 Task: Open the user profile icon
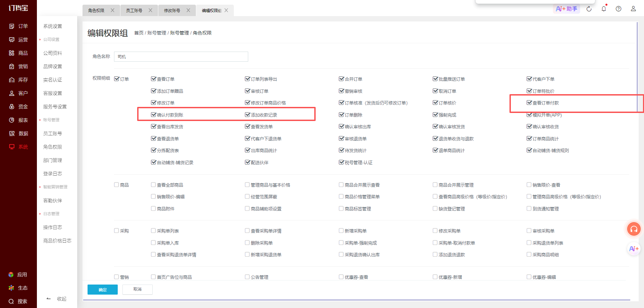pyautogui.click(x=633, y=9)
